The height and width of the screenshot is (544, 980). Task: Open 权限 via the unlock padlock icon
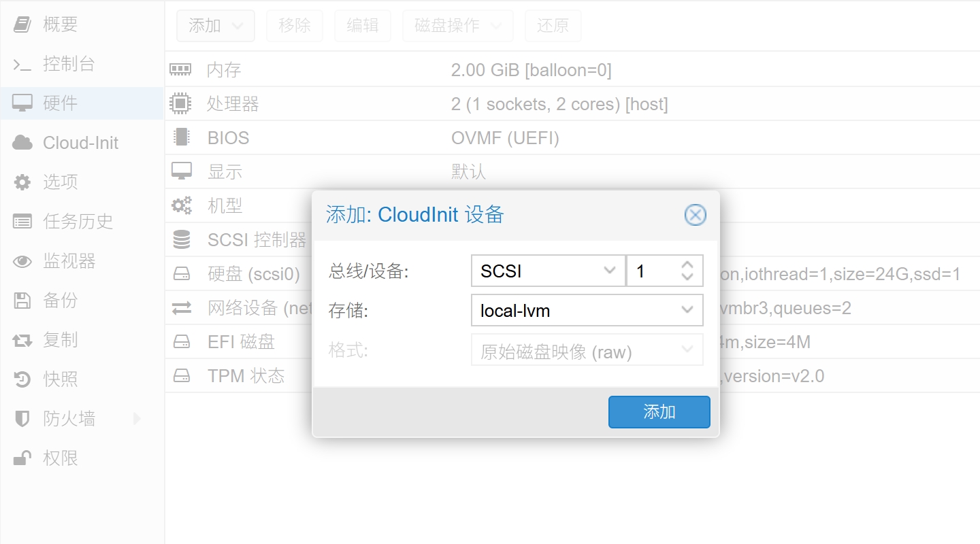pyautogui.click(x=22, y=458)
